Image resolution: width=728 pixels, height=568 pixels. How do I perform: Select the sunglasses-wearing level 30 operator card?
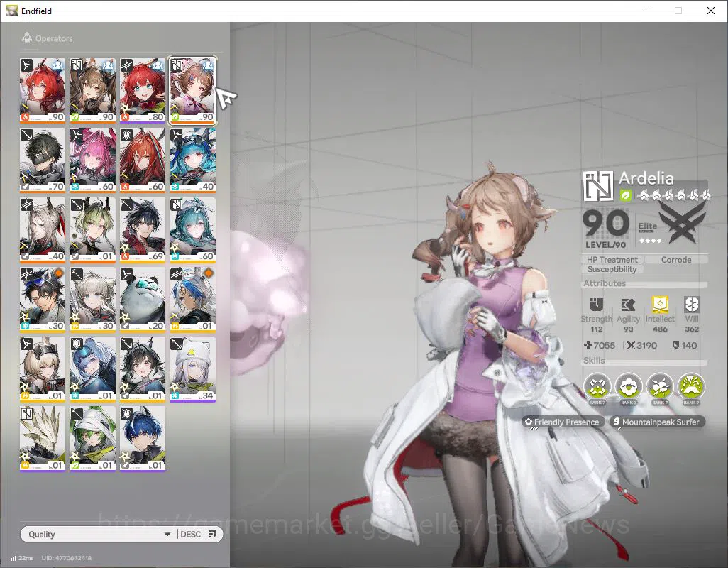[x=43, y=299]
